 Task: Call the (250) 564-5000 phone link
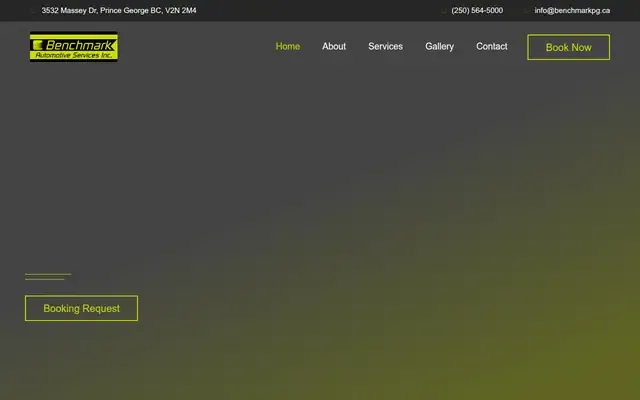pos(477,11)
